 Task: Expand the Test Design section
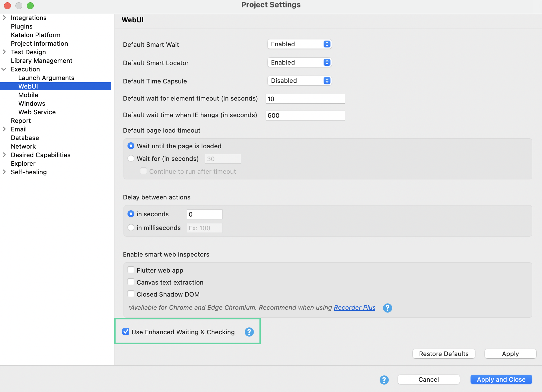coord(4,52)
